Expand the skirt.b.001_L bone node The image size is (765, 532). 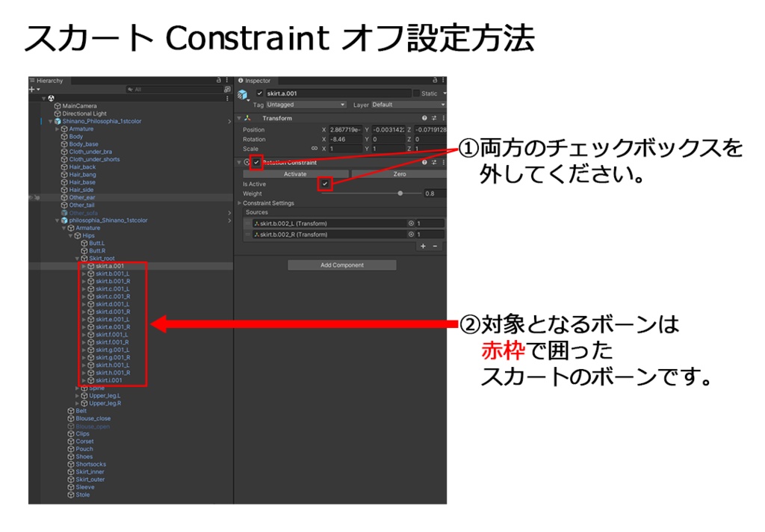pyautogui.click(x=84, y=273)
